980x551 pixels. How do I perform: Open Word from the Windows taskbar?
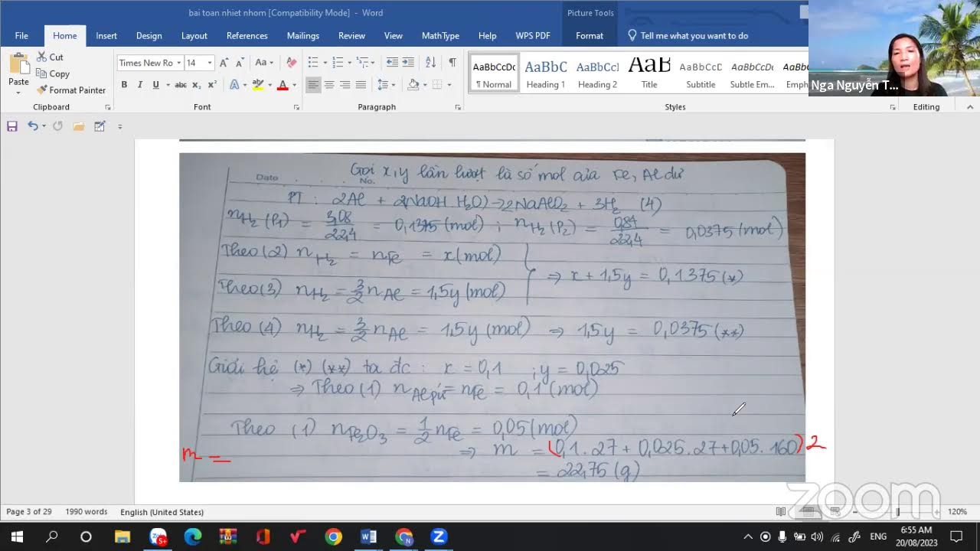pos(368,536)
